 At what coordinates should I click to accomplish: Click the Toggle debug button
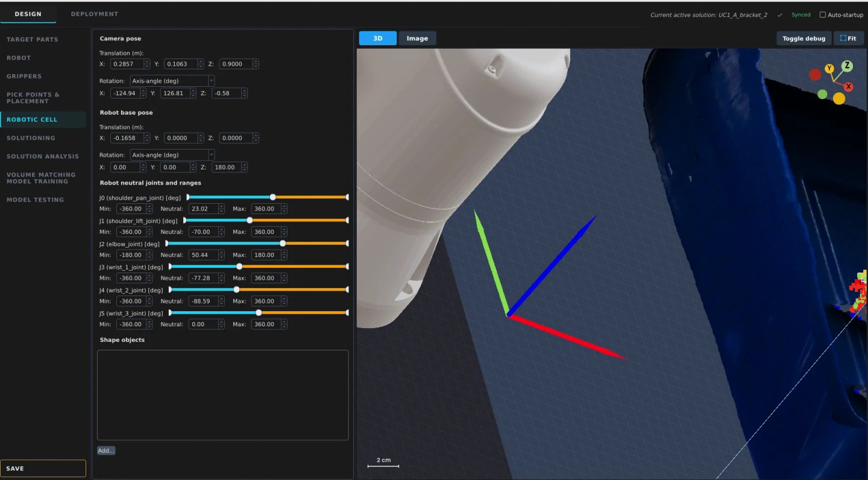[804, 39]
